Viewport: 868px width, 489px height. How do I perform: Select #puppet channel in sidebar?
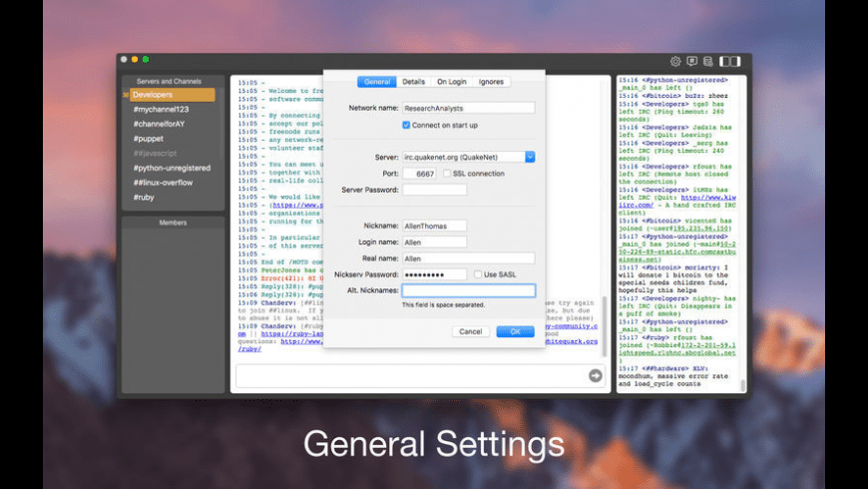149,139
